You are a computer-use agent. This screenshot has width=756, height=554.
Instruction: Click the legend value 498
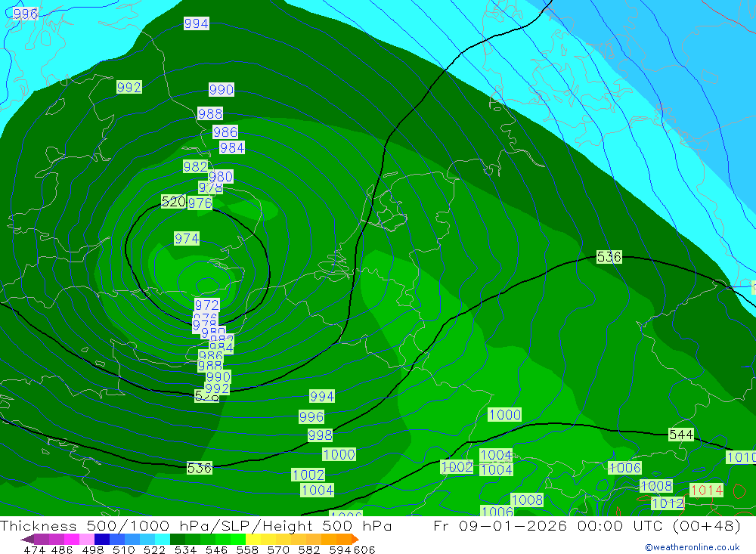tap(93, 549)
